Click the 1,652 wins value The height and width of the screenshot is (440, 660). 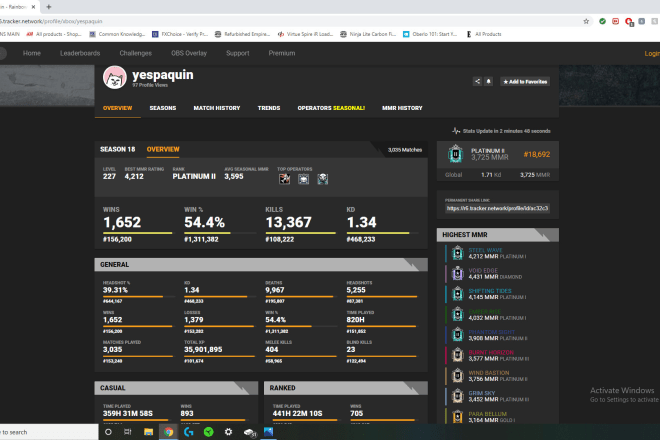tap(122, 222)
